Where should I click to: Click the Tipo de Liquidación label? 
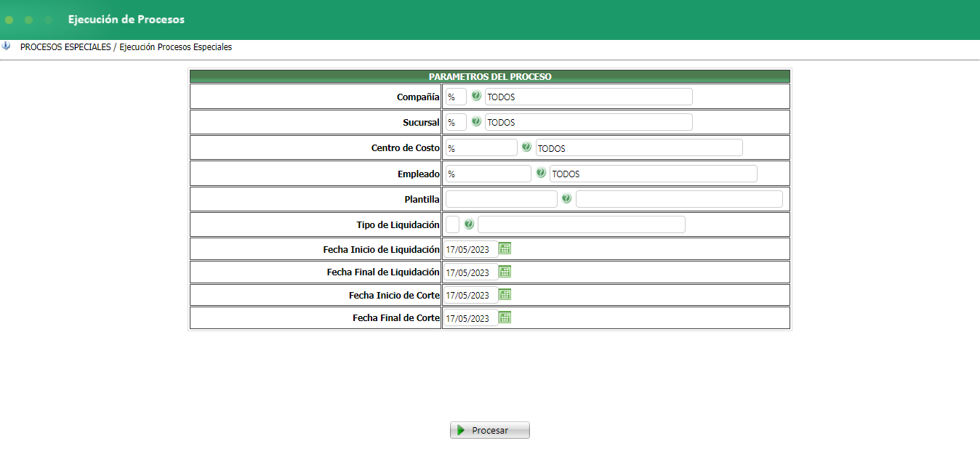point(398,224)
